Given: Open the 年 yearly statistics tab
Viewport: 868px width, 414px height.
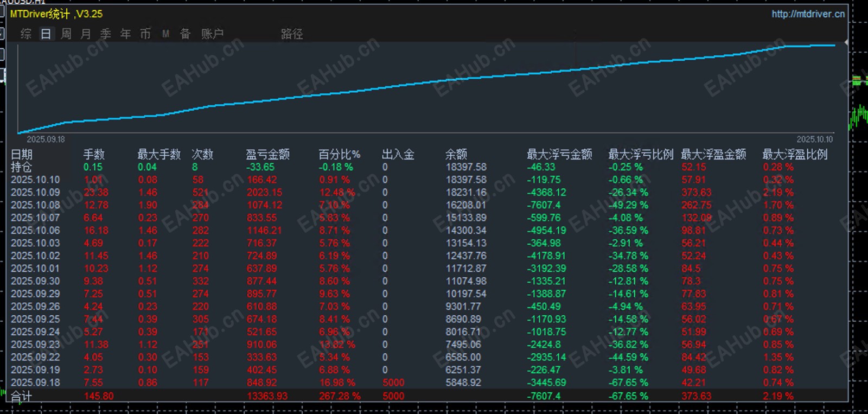Looking at the screenshot, I should tap(126, 34).
